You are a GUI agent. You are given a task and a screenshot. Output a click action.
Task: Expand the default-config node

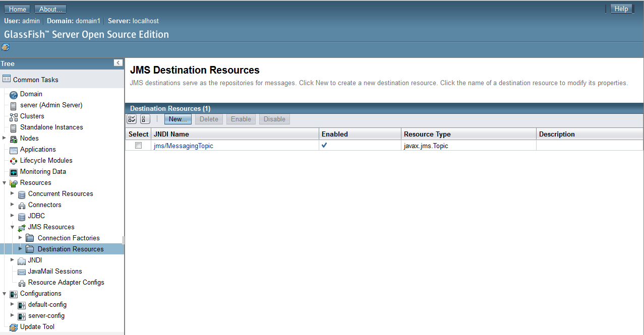tap(12, 304)
